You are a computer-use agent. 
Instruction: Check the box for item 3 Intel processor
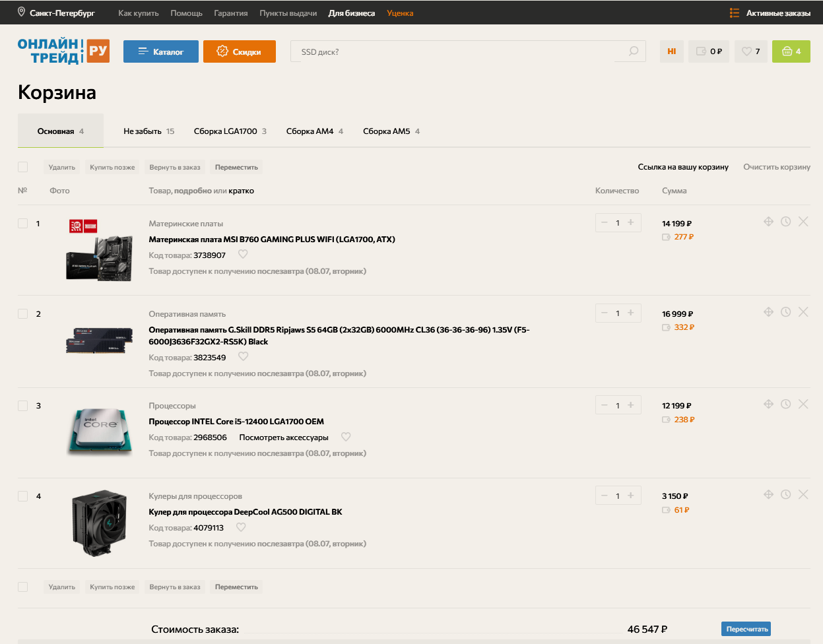(x=23, y=405)
